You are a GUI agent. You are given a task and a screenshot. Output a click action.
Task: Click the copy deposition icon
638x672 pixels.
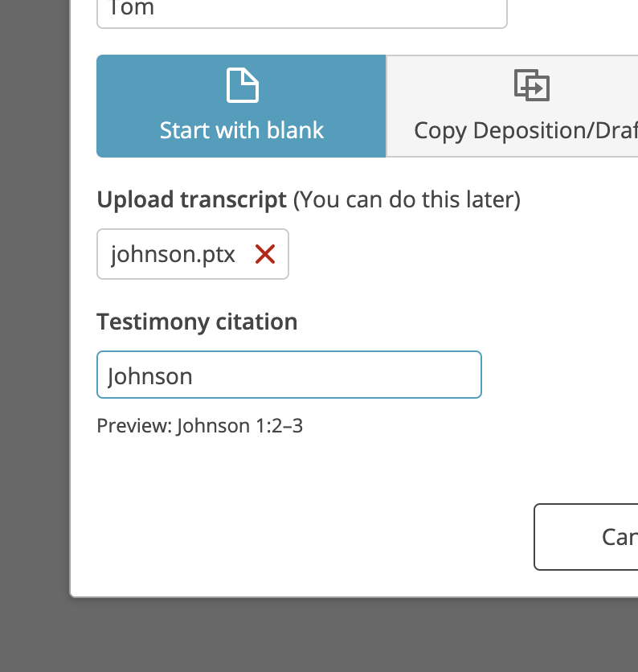coord(532,85)
